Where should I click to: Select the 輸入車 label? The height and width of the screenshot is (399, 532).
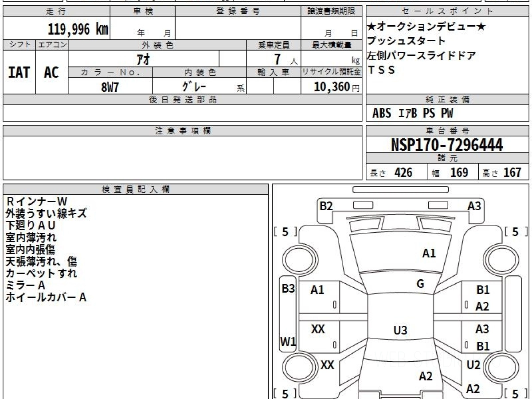274,72
